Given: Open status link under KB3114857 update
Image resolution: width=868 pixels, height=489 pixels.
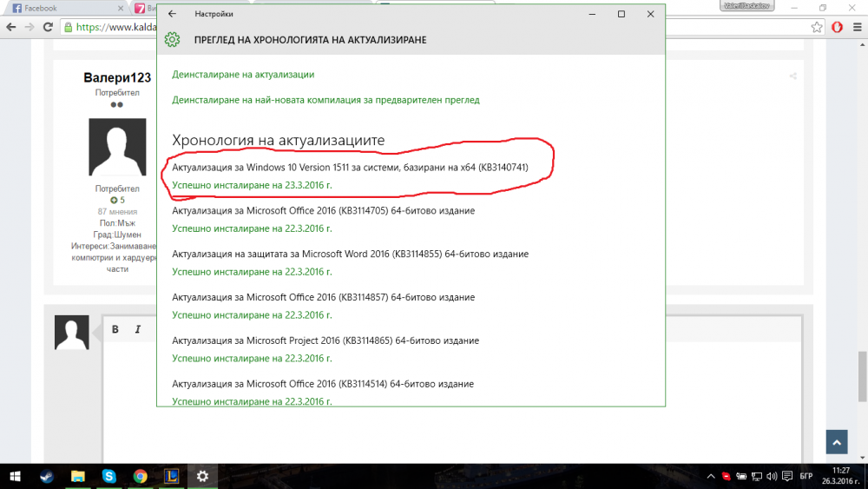Looking at the screenshot, I should pos(252,314).
